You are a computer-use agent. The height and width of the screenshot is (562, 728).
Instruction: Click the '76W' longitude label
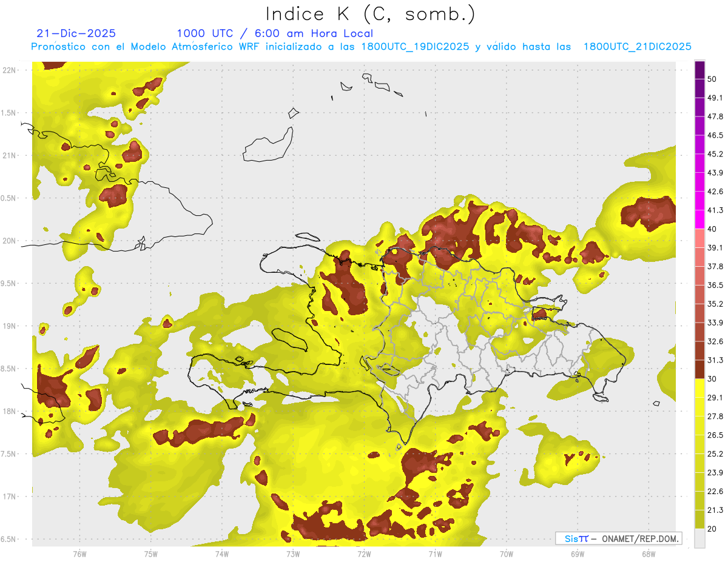tap(79, 554)
